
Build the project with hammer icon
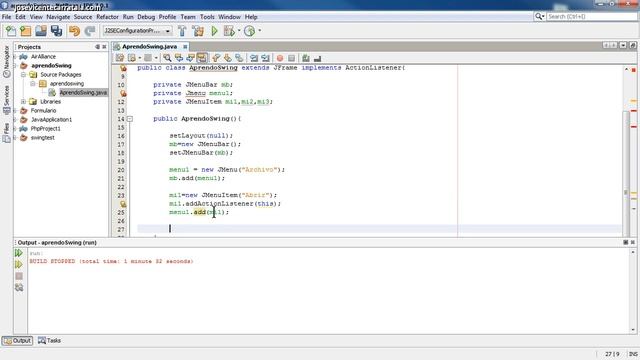(182, 31)
